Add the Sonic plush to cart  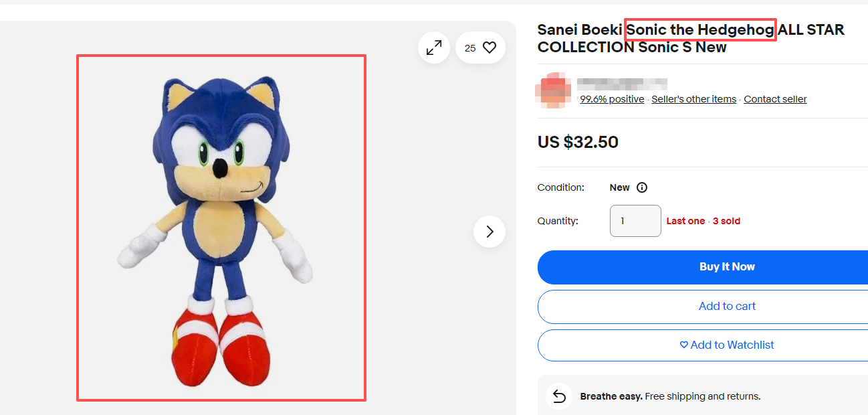[726, 306]
